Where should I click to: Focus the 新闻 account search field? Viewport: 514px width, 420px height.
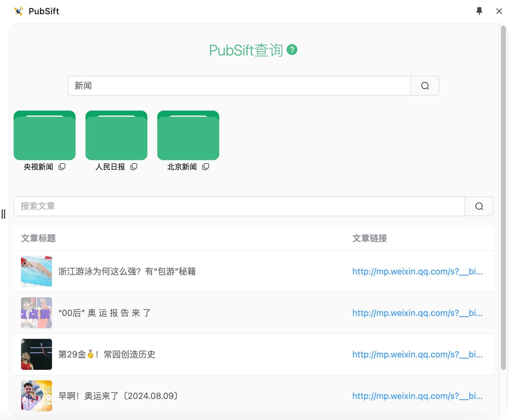[x=239, y=86]
